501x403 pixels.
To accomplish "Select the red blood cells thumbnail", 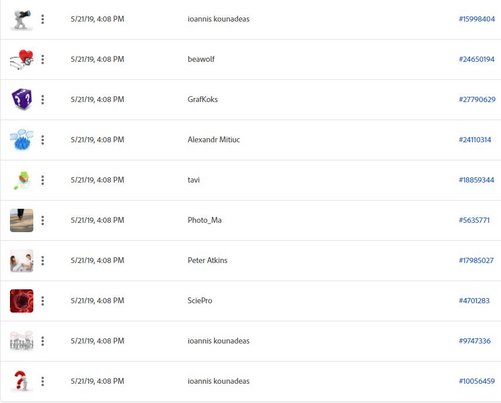I will (22, 301).
